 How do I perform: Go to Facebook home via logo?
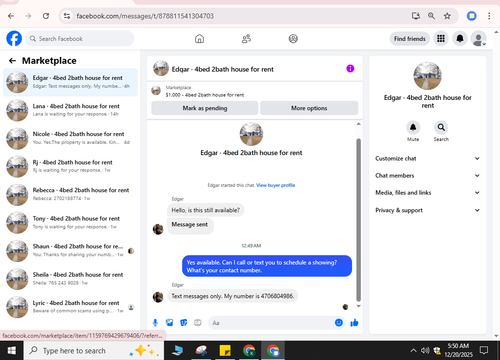pyautogui.click(x=14, y=39)
